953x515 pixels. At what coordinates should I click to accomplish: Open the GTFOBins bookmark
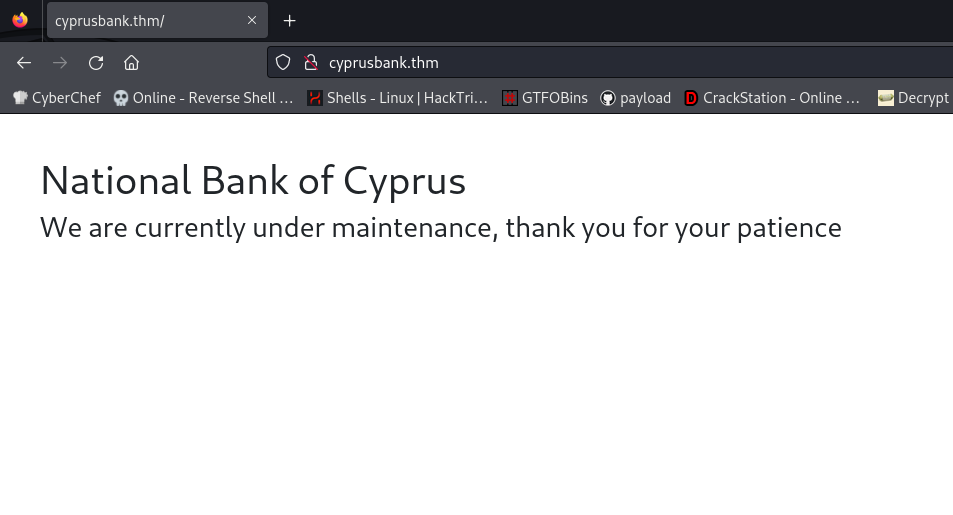(x=545, y=98)
